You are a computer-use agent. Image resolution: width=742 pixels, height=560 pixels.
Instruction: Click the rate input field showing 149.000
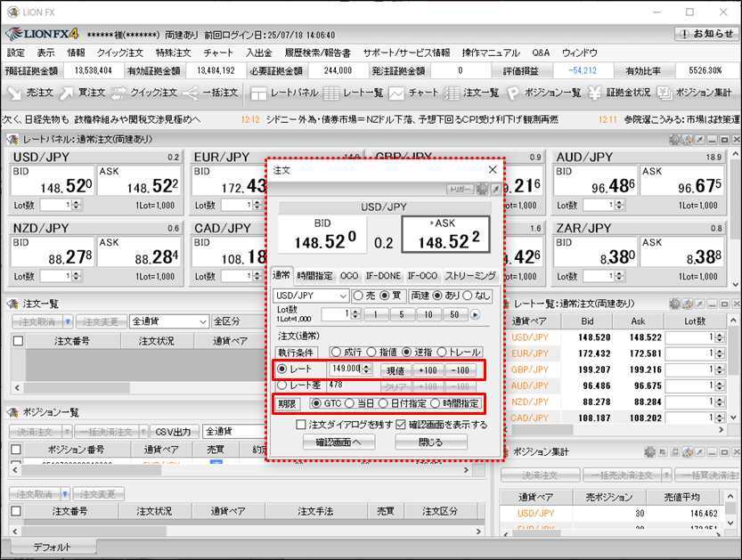click(344, 369)
